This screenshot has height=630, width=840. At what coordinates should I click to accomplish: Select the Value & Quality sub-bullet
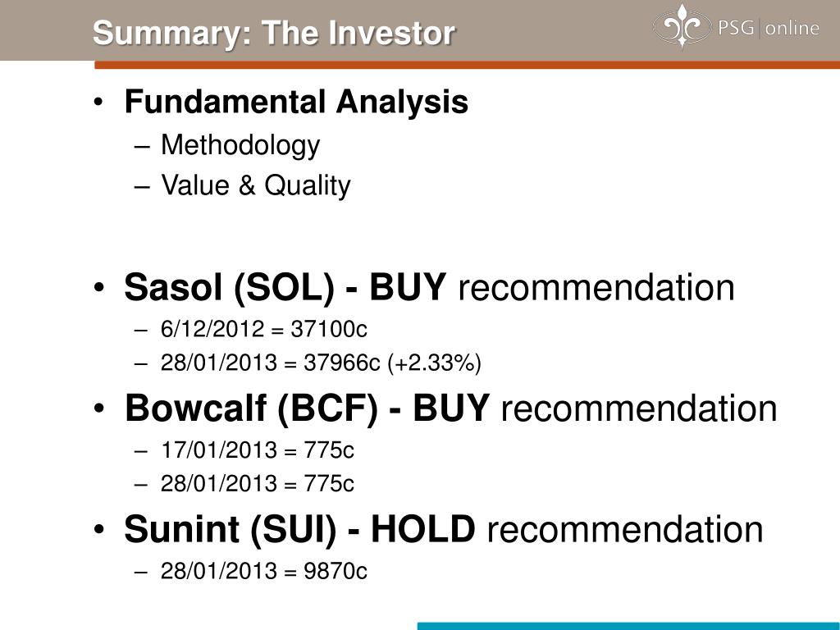[256, 185]
